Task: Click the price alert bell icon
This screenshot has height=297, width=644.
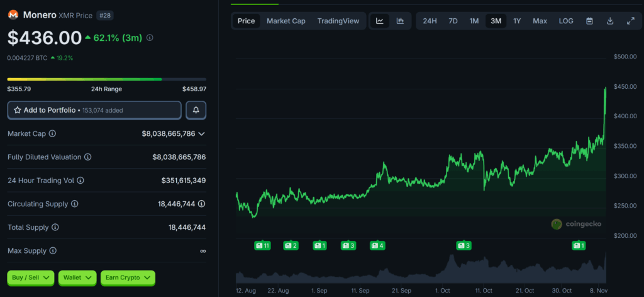Action: [x=196, y=110]
